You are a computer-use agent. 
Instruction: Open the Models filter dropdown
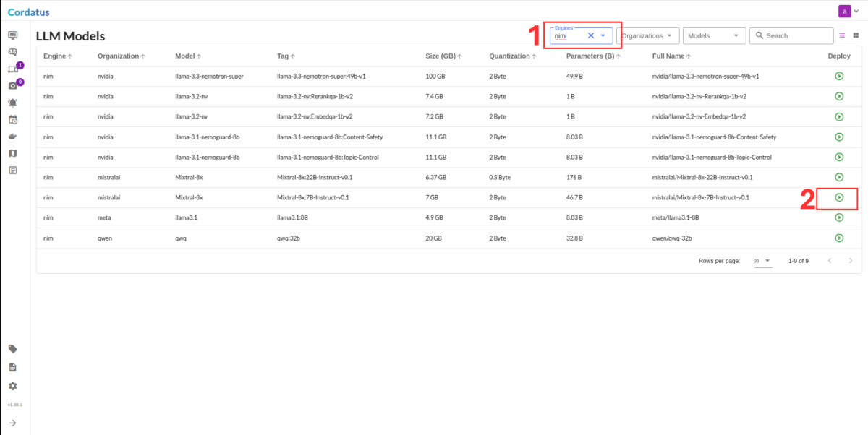click(714, 35)
